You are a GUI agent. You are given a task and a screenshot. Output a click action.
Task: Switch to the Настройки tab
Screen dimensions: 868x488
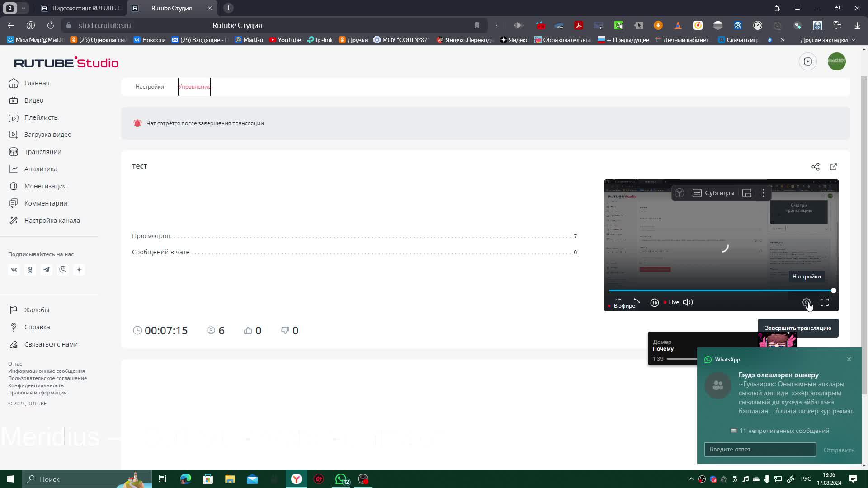pyautogui.click(x=150, y=87)
